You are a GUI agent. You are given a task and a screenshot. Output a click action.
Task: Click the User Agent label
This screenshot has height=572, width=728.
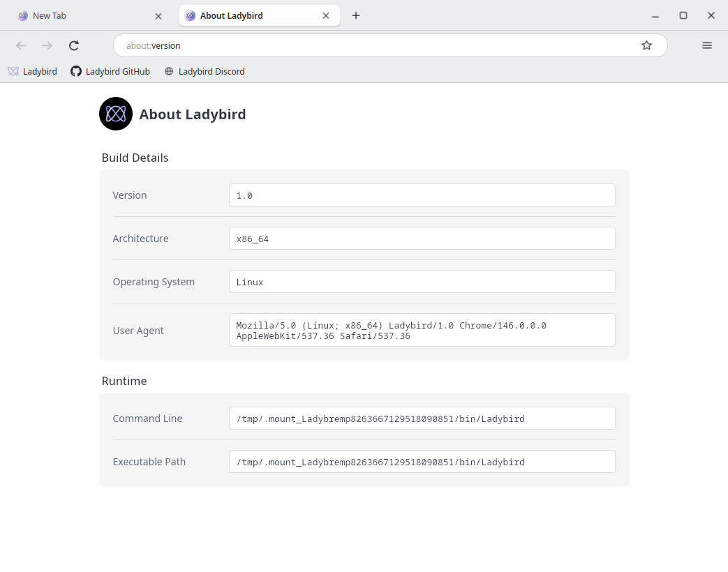[138, 331]
